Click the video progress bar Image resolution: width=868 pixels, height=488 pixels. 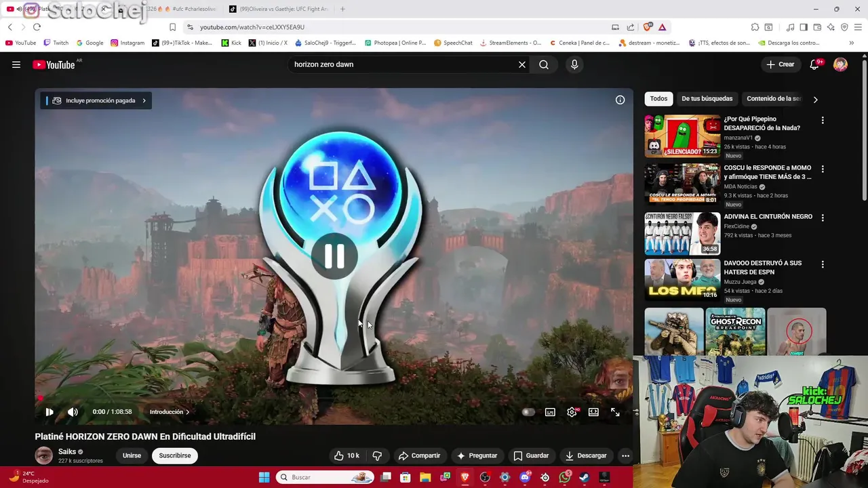(334, 399)
